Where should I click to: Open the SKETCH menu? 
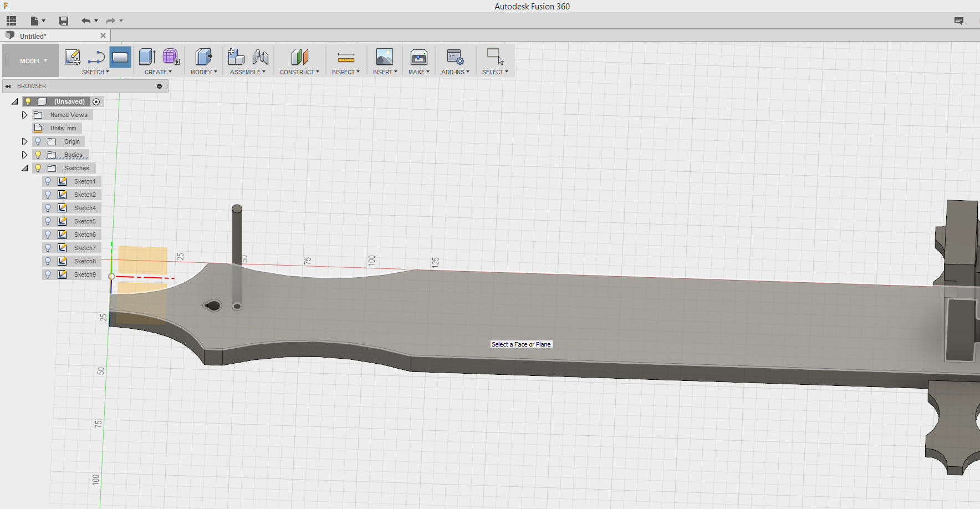click(x=95, y=72)
